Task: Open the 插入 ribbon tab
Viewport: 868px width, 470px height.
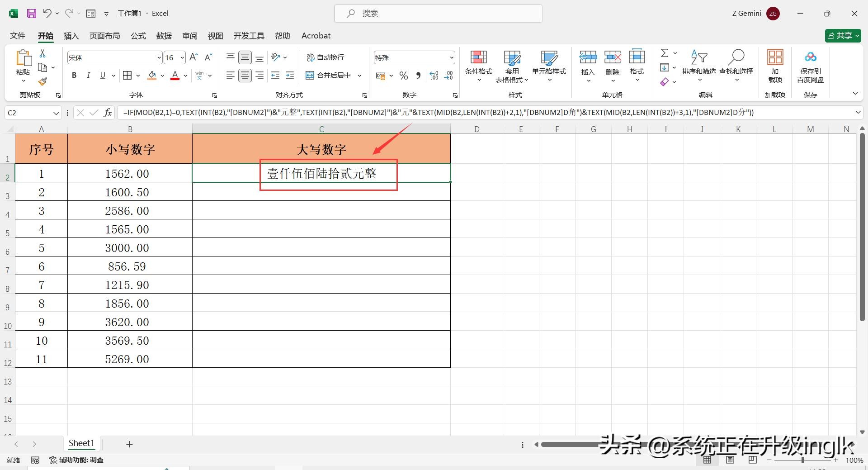Action: 71,36
